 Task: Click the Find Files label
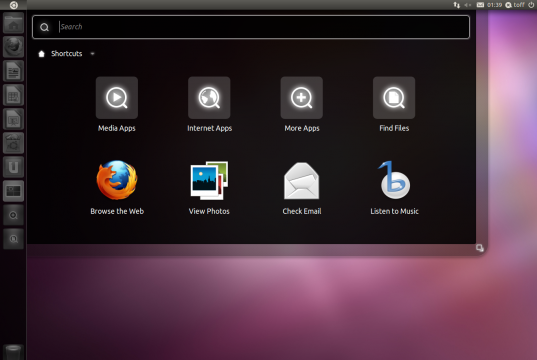pos(394,128)
